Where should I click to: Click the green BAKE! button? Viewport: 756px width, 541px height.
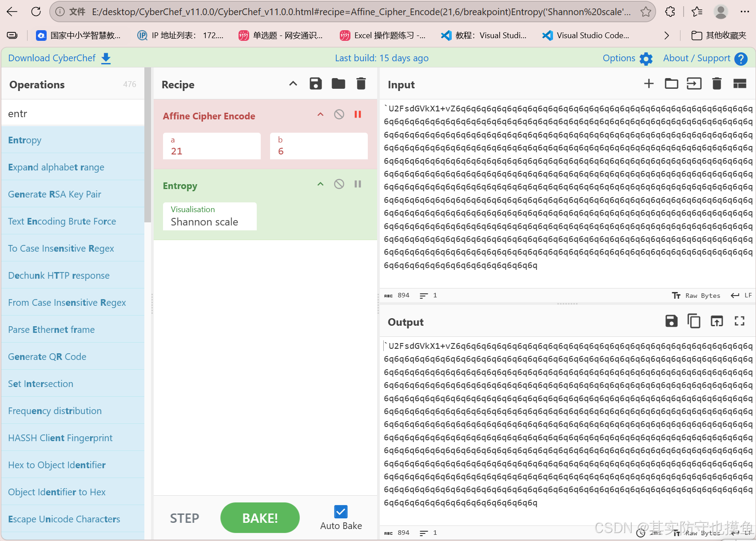[260, 518]
